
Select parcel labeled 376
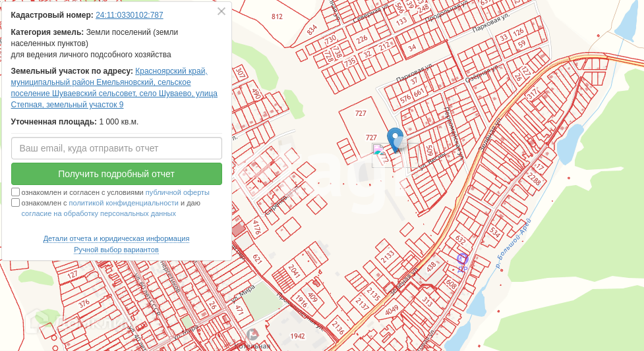pyautogui.click(x=84, y=304)
